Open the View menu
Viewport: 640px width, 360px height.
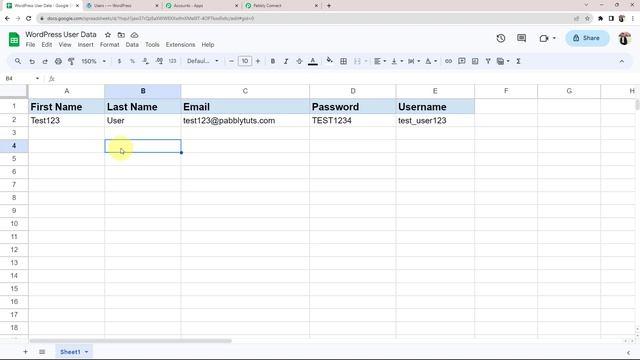65,44
